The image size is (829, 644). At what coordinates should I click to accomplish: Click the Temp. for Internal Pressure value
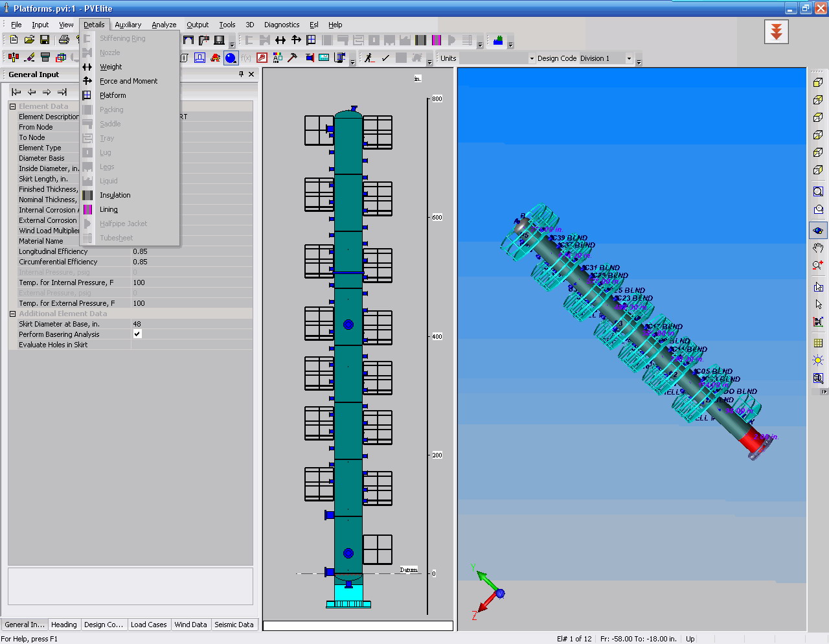(192, 282)
